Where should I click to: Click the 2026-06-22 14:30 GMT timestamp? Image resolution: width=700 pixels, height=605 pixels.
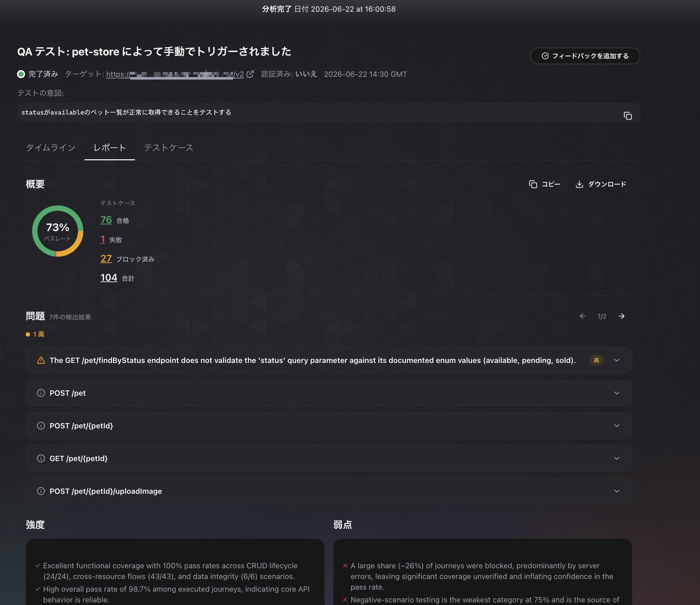click(366, 74)
